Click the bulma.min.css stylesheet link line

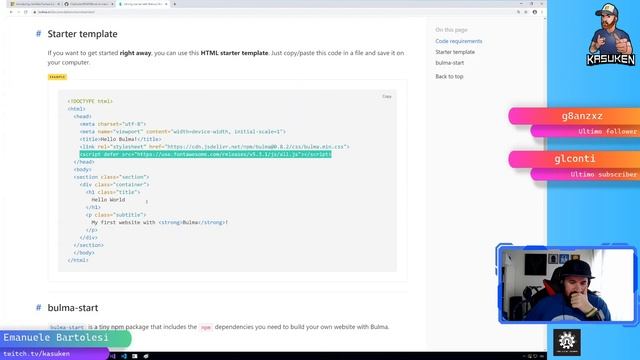point(214,147)
